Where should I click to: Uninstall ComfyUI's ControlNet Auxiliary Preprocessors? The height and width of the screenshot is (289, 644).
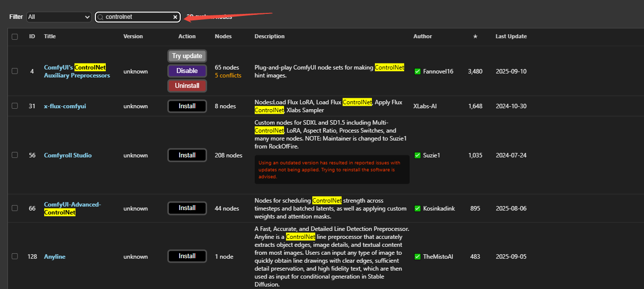187,86
